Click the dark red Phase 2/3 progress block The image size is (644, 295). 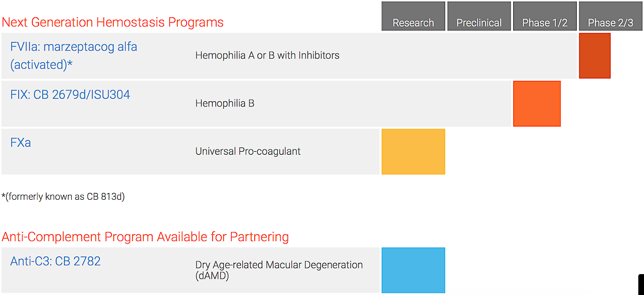pyautogui.click(x=594, y=55)
